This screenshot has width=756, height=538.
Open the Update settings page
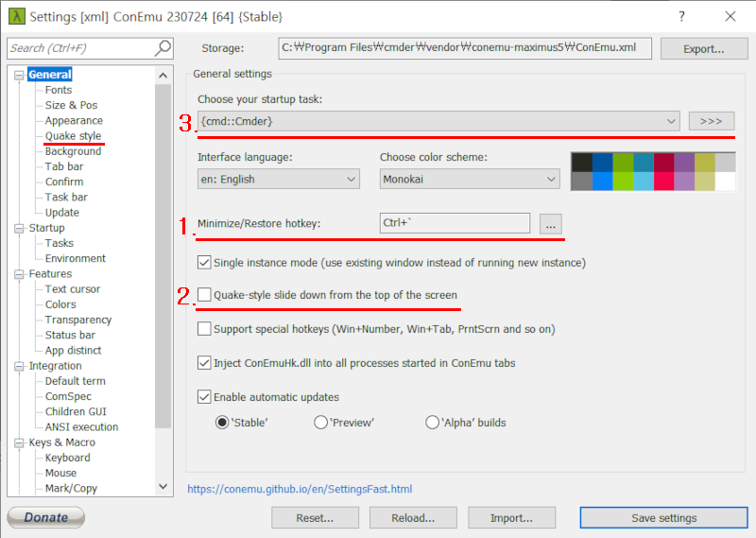tap(62, 213)
